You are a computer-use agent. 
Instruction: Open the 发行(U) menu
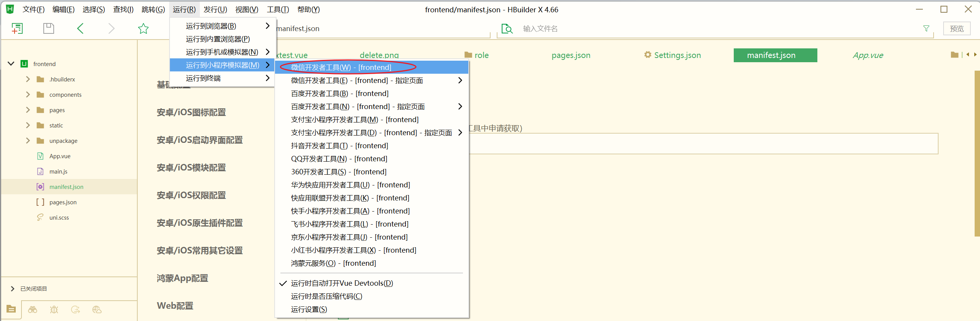215,10
